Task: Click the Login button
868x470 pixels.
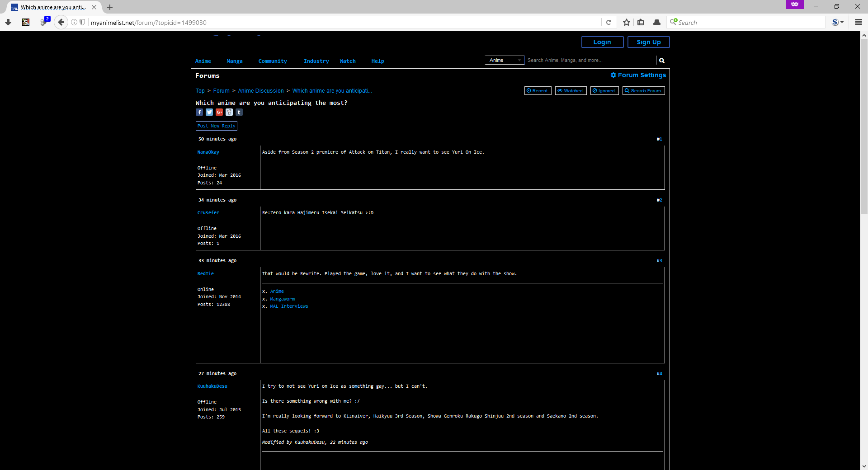Action: [x=602, y=42]
